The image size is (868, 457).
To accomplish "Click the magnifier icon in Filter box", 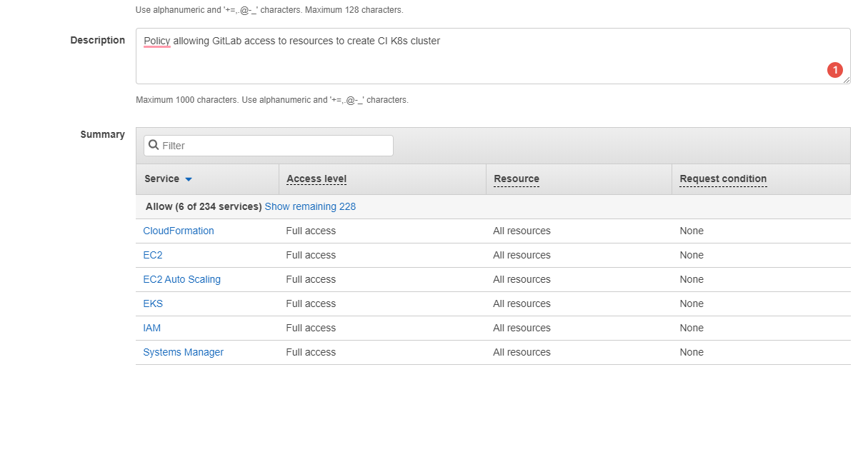I will (x=154, y=145).
